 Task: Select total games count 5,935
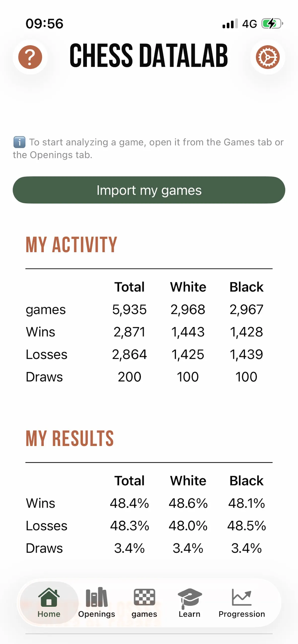point(129,309)
